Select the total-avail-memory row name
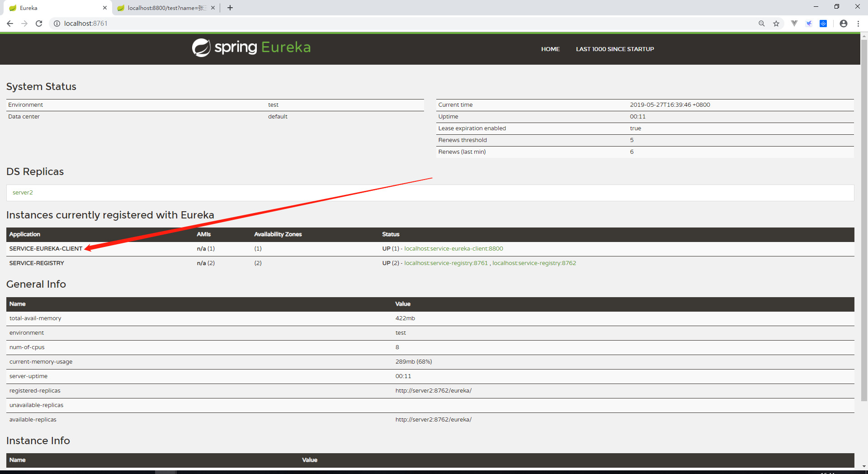The height and width of the screenshot is (474, 868). [x=35, y=318]
